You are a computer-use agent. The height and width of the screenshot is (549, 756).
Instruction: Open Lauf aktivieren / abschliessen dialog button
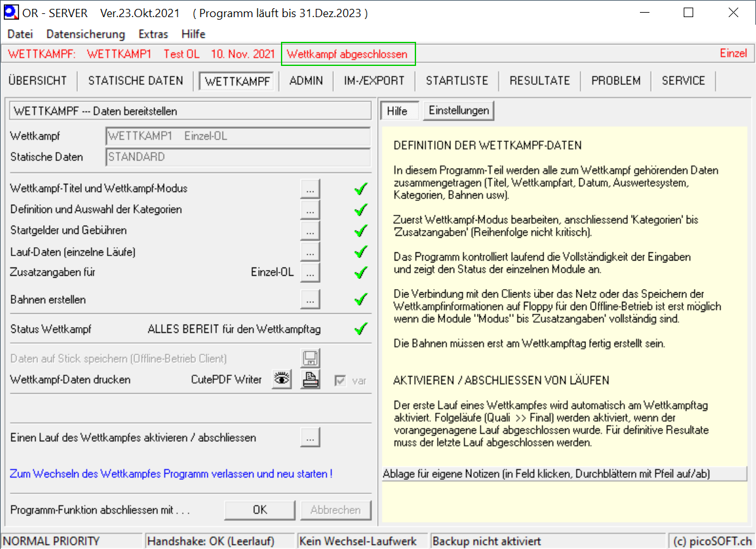click(310, 437)
